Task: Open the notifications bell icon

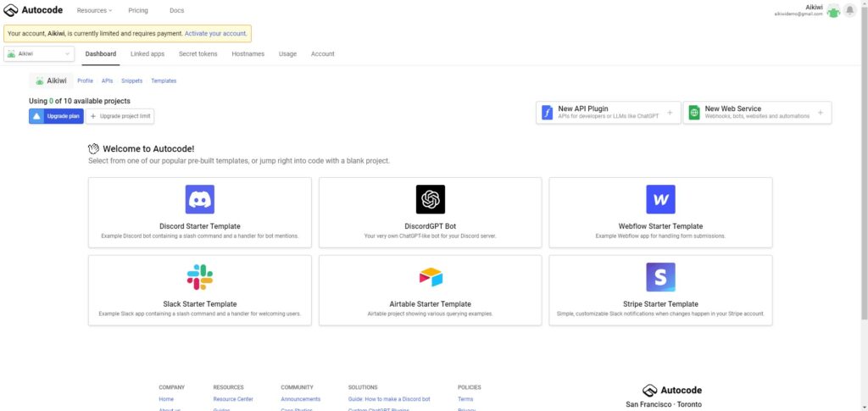Action: 849,10
